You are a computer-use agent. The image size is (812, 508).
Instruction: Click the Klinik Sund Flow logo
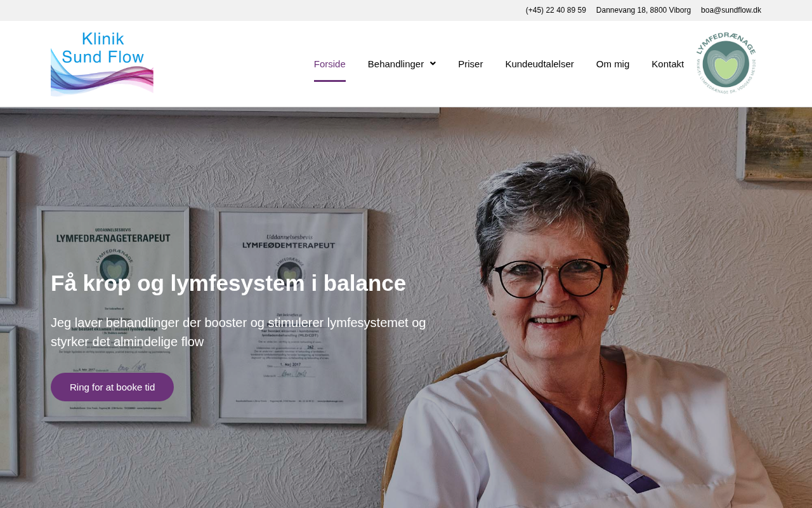102,63
